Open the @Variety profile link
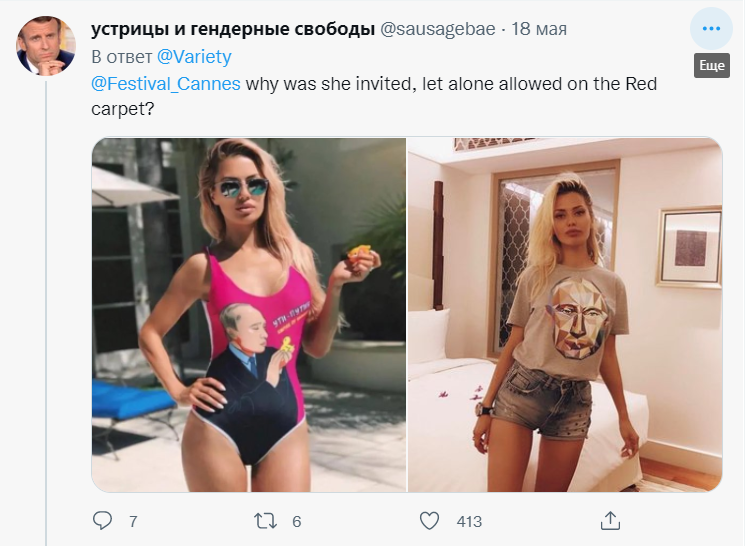This screenshot has height=546, width=745. point(194,57)
